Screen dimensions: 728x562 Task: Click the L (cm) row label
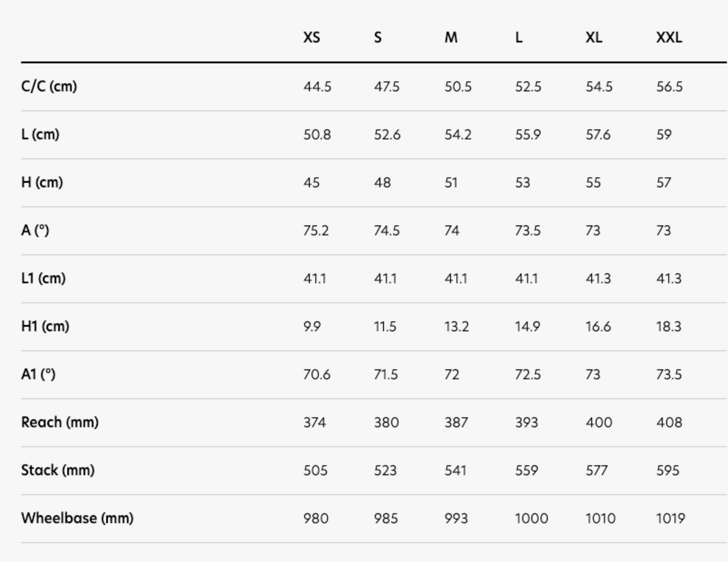(x=40, y=135)
